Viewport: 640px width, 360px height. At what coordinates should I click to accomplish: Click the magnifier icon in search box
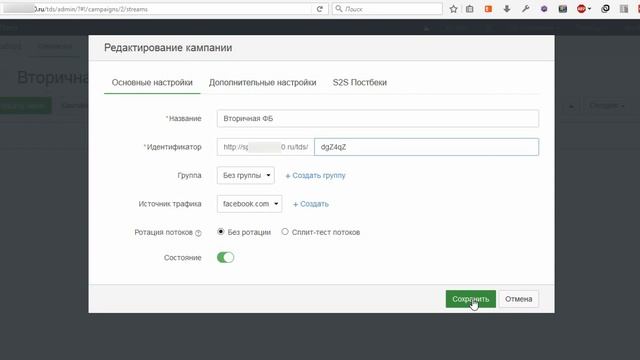tap(339, 9)
